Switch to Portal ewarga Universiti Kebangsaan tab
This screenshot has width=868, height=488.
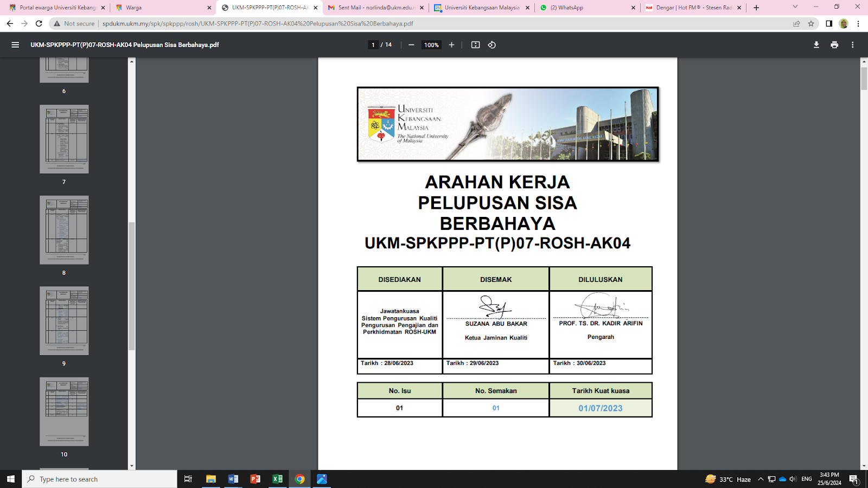[x=57, y=8]
